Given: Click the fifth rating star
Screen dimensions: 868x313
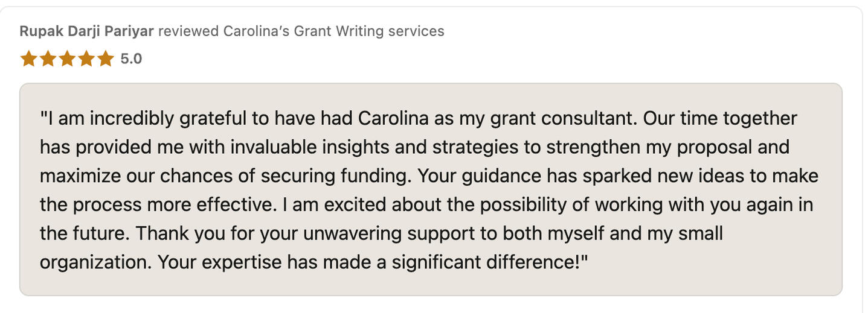Looking at the screenshot, I should [106, 58].
